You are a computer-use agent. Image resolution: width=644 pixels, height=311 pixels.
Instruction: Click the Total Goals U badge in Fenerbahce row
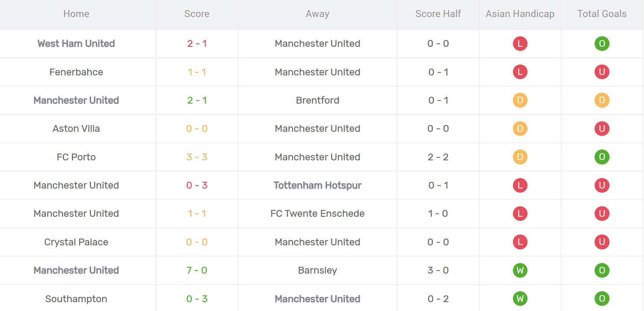tap(602, 72)
